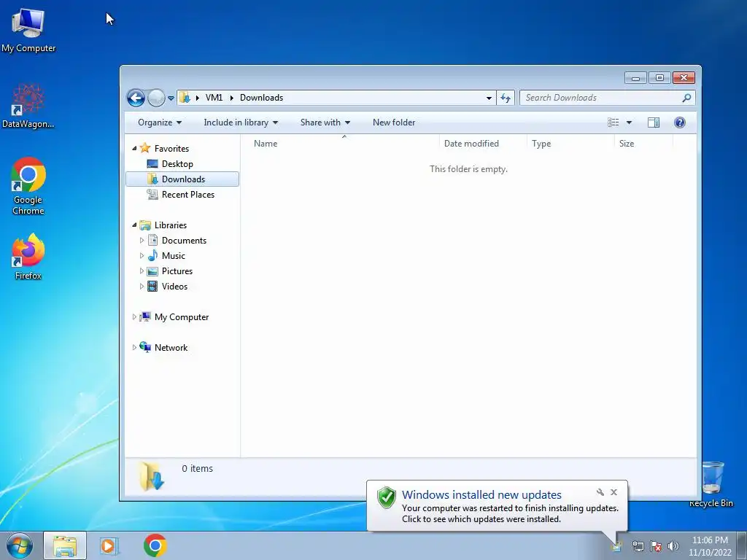Click the Windows Update tray icon
747x560 pixels.
tap(617, 546)
